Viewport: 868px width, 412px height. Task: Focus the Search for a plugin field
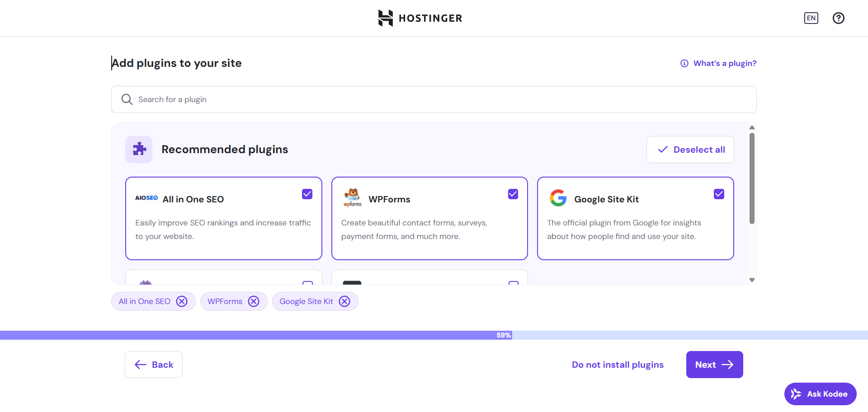pos(434,99)
